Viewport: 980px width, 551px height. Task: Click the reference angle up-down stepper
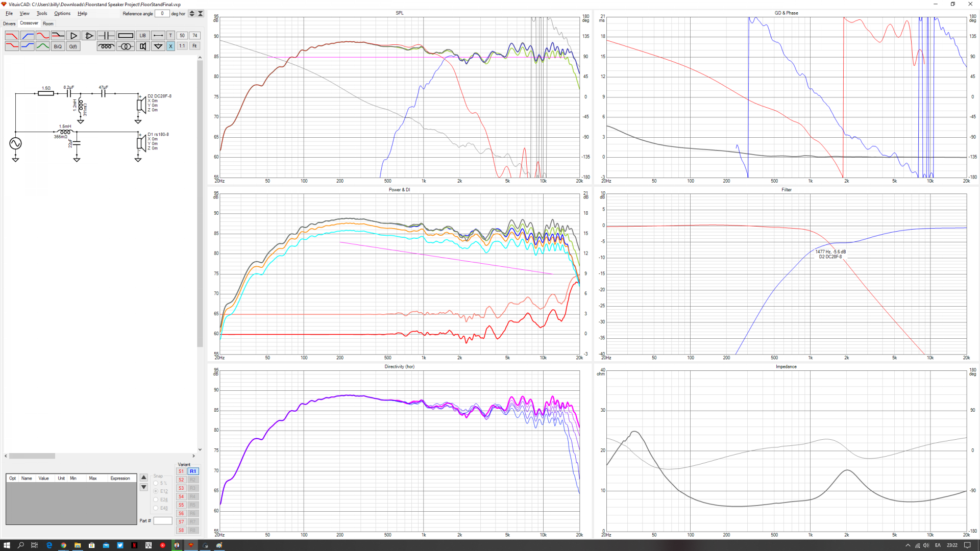click(192, 14)
